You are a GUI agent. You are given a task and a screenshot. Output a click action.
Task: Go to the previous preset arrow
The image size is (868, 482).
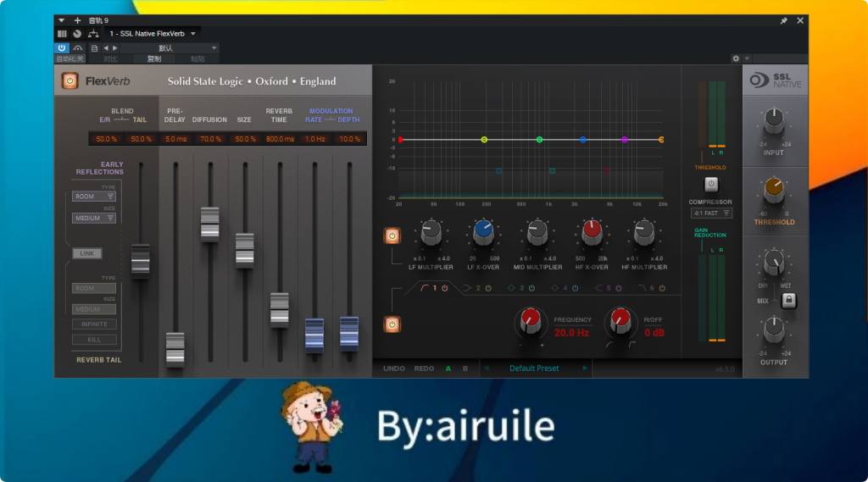tap(487, 368)
